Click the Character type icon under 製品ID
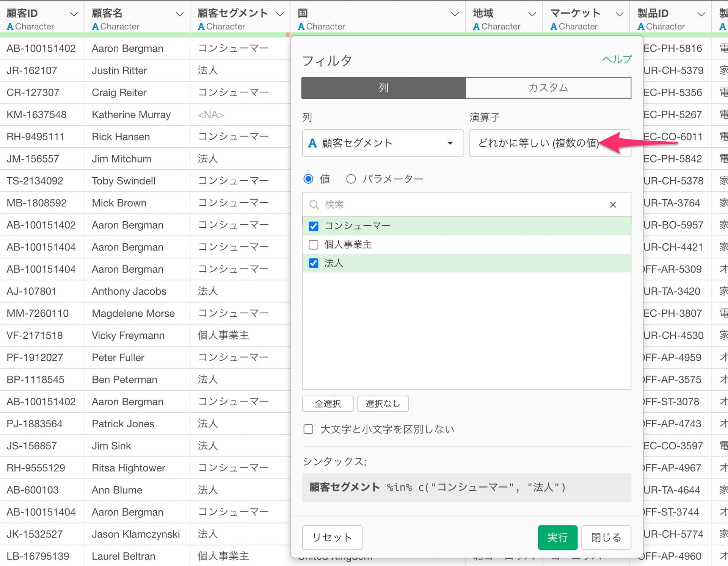 pyautogui.click(x=641, y=27)
